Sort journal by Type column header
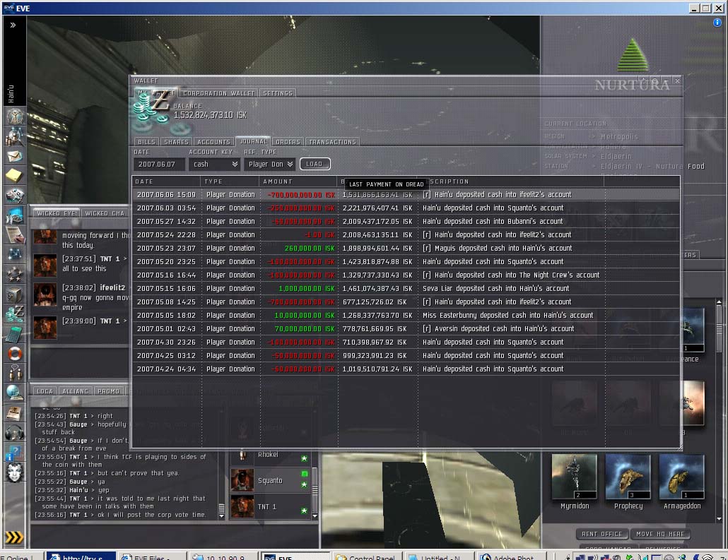Viewport: 728px width, 560px height. (230, 181)
